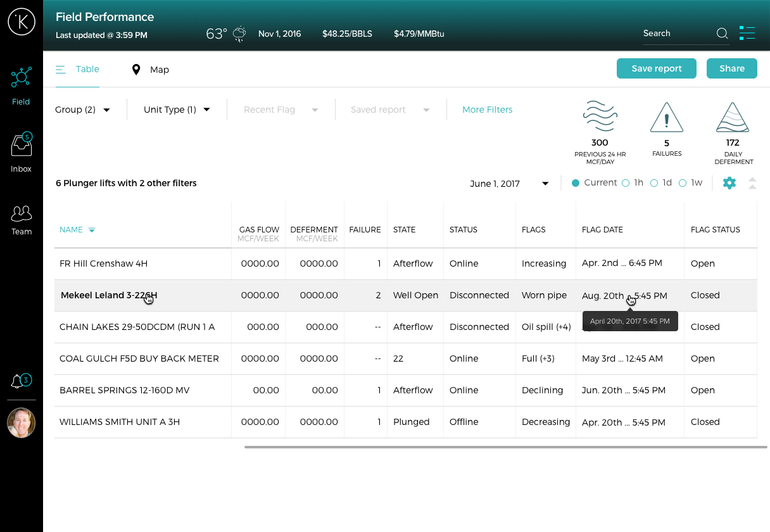770x532 pixels.
Task: Open the table settings gear icon
Action: click(729, 183)
